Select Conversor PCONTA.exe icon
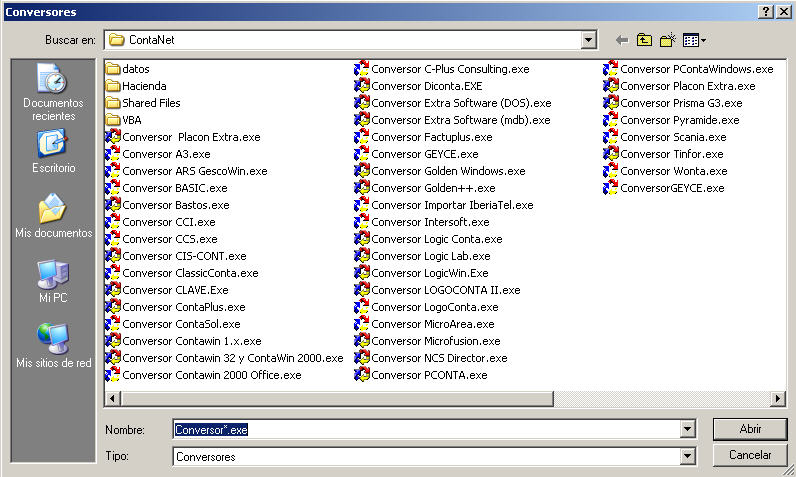 coord(362,375)
